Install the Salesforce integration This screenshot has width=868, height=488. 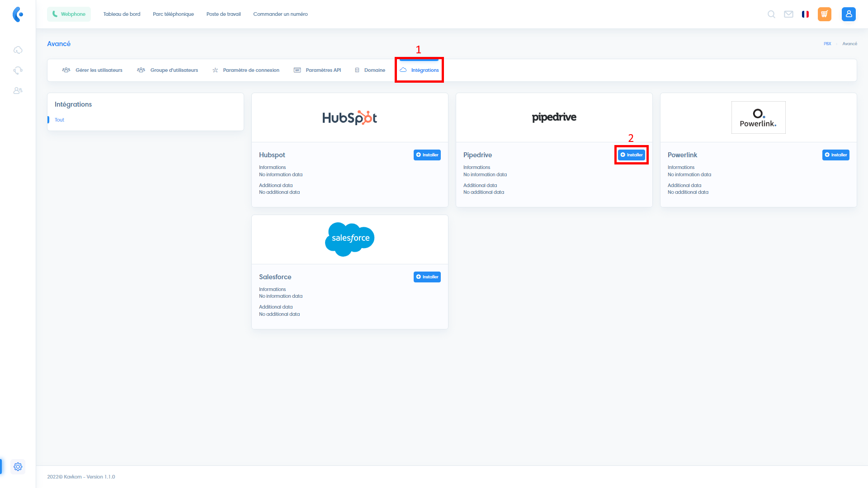click(x=427, y=277)
